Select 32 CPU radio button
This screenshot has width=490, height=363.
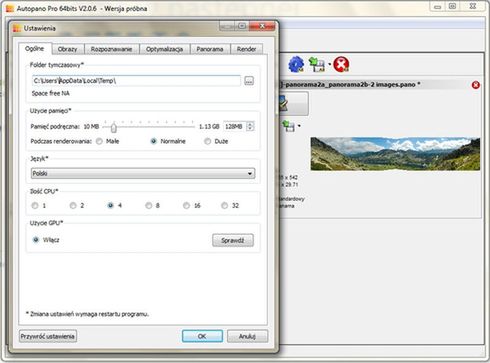(225, 206)
